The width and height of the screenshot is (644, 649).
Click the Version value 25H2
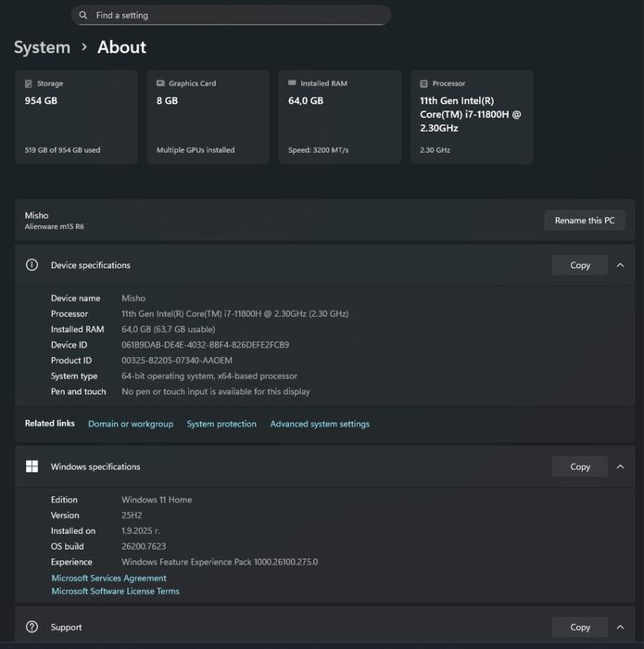pyautogui.click(x=132, y=515)
